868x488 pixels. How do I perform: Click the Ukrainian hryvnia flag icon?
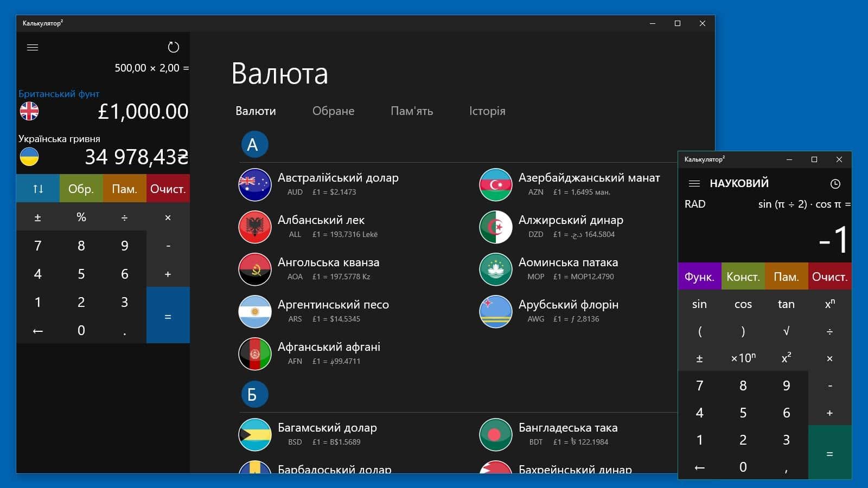[x=29, y=157]
